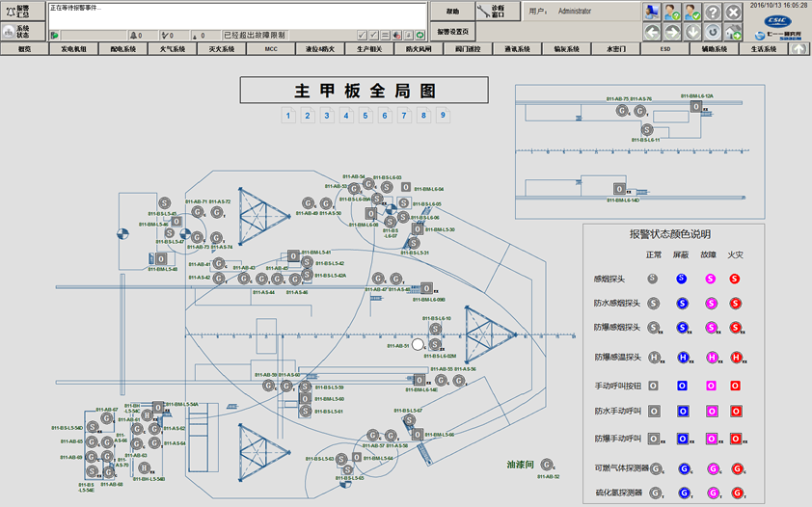The height and width of the screenshot is (507, 812).
Task: Go to deck page 9
Action: tap(443, 116)
